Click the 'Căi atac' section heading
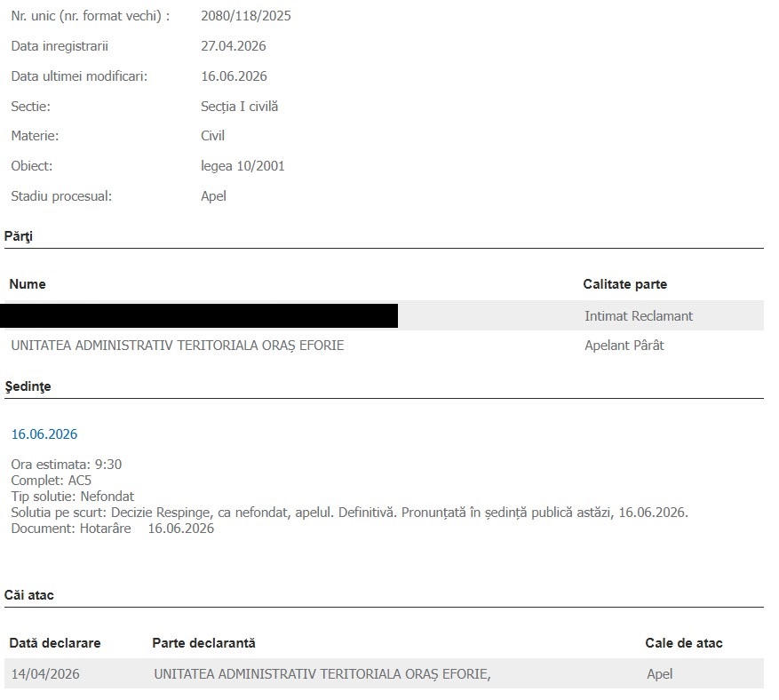 point(28,595)
